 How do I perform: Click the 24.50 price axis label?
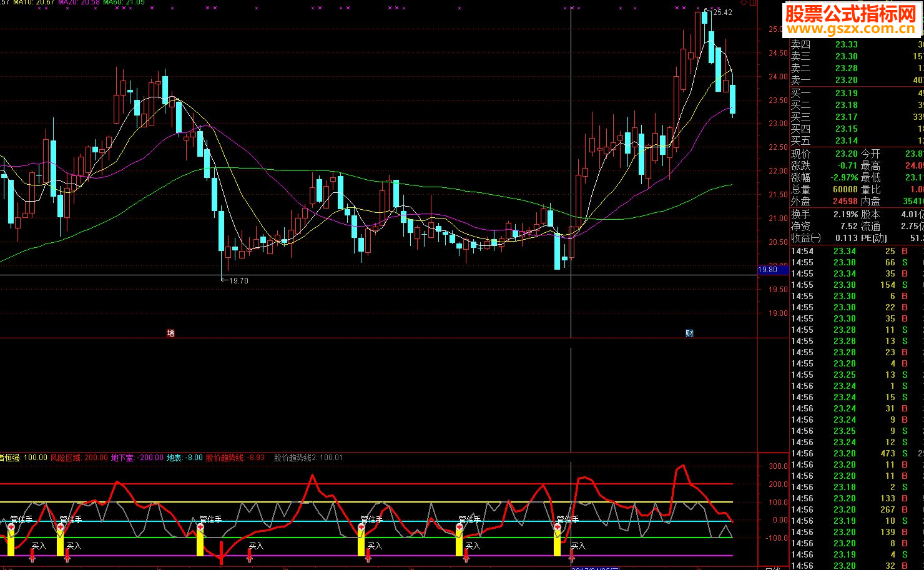pyautogui.click(x=779, y=53)
